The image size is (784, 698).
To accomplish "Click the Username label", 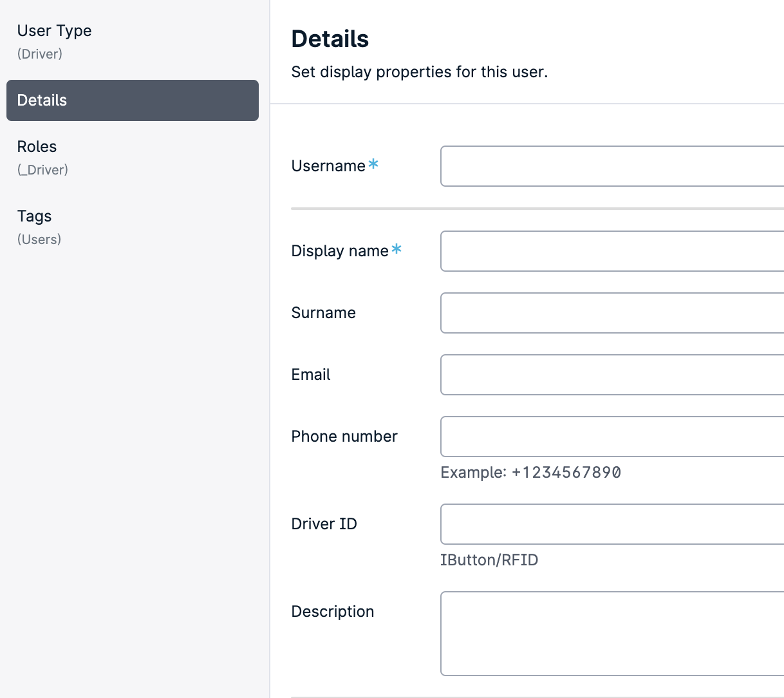I will click(x=328, y=166).
